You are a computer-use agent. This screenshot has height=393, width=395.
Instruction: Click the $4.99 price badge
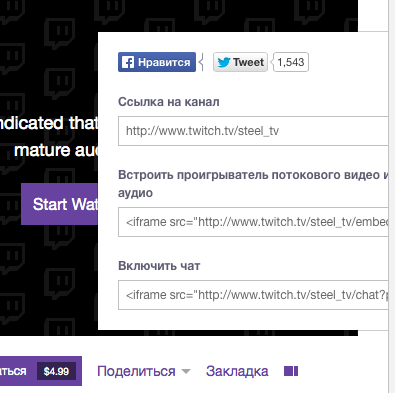pos(56,371)
